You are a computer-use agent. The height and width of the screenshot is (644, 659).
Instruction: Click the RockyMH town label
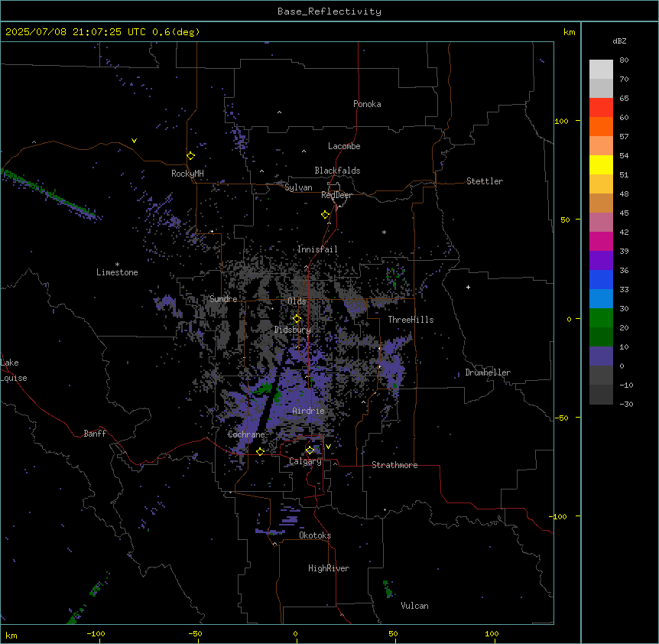(187, 174)
